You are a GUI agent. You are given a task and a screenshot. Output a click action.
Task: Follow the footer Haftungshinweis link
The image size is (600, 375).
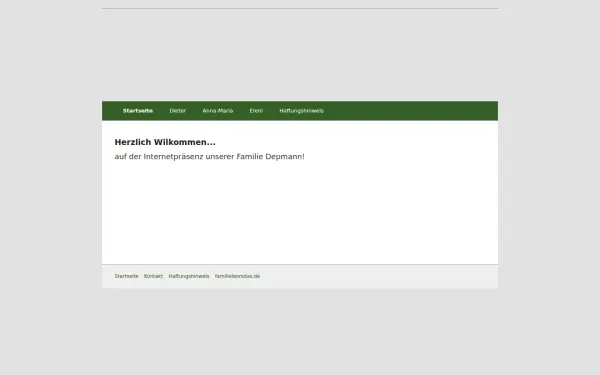(189, 276)
